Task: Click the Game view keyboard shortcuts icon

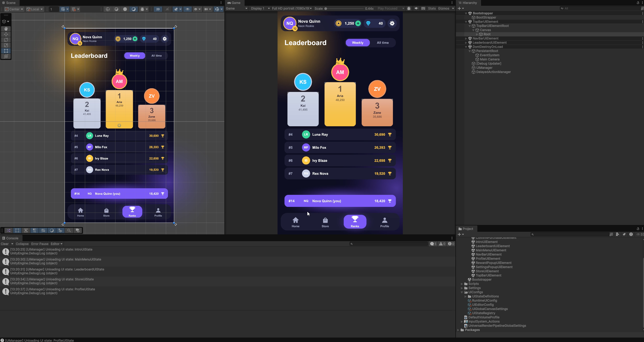Action: coord(423,8)
